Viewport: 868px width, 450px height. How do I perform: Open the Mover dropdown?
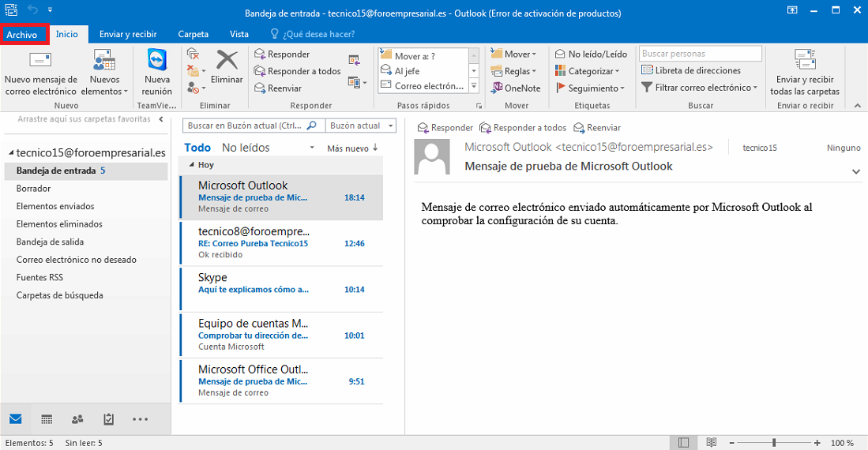pos(513,54)
